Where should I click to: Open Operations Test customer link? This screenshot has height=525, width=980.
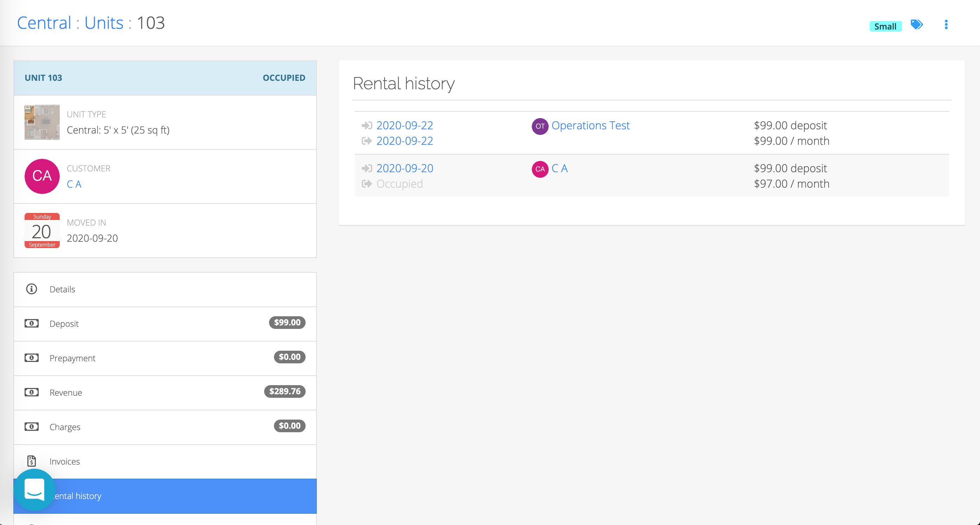[590, 125]
